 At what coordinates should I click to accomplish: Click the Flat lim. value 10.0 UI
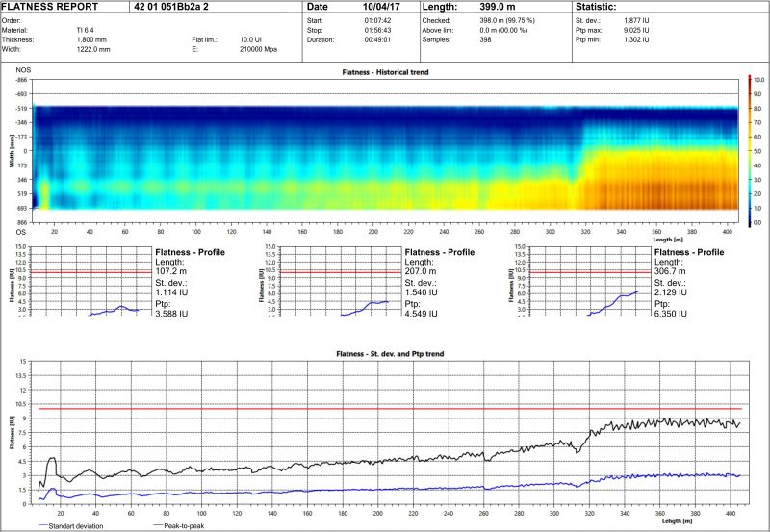pyautogui.click(x=252, y=39)
